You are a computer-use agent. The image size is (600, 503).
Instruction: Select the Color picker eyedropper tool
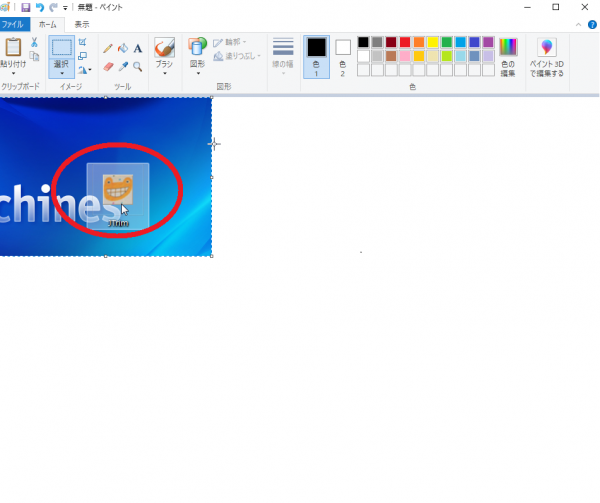point(122,67)
